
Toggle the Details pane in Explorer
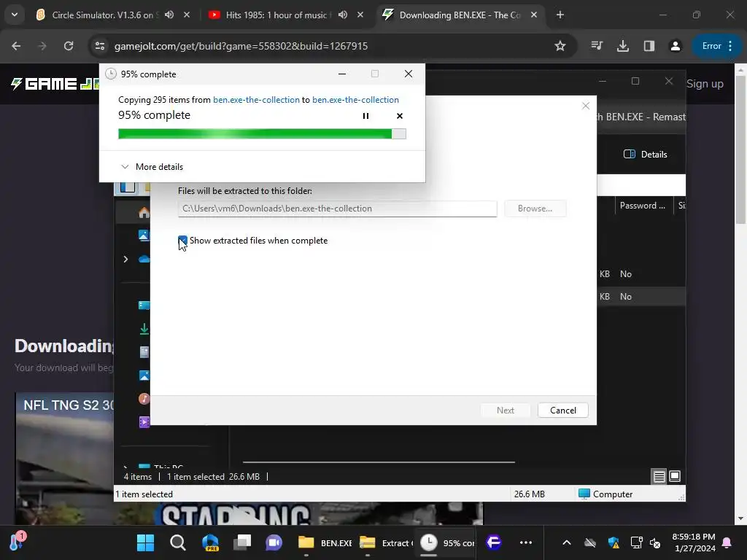(x=646, y=154)
